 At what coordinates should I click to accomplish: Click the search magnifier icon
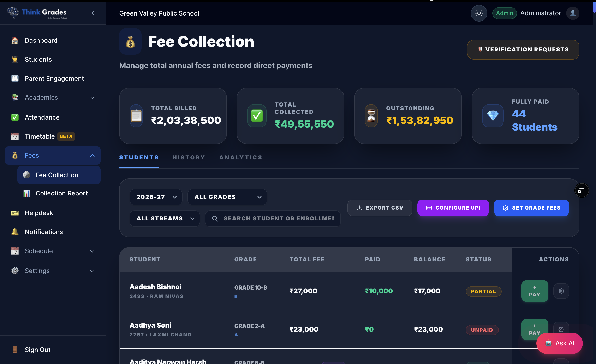pyautogui.click(x=215, y=218)
